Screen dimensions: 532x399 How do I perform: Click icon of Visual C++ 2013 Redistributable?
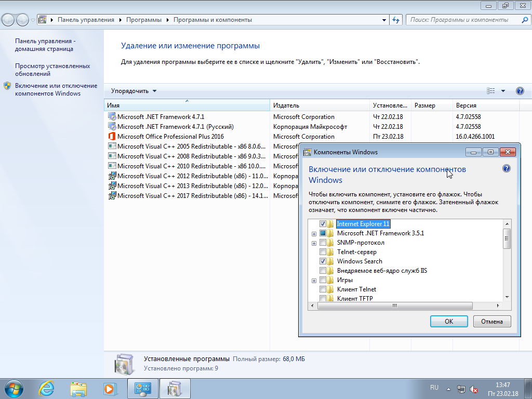pos(112,185)
